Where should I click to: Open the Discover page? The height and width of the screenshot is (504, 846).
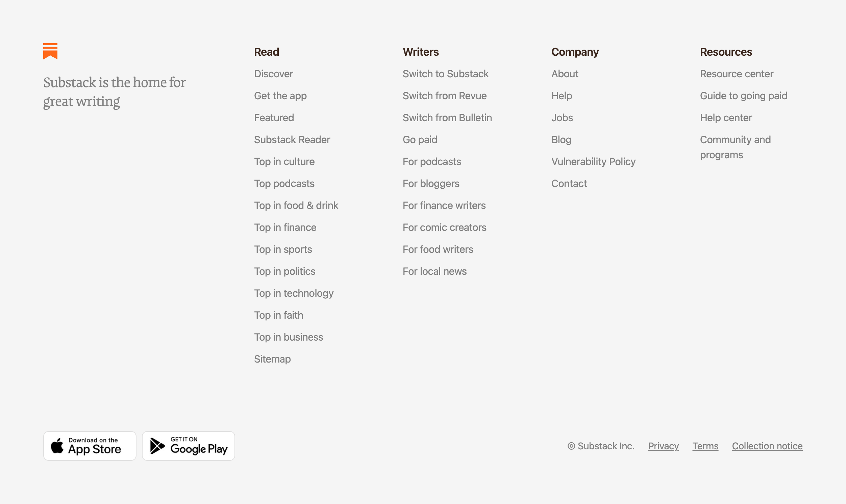[x=273, y=74]
